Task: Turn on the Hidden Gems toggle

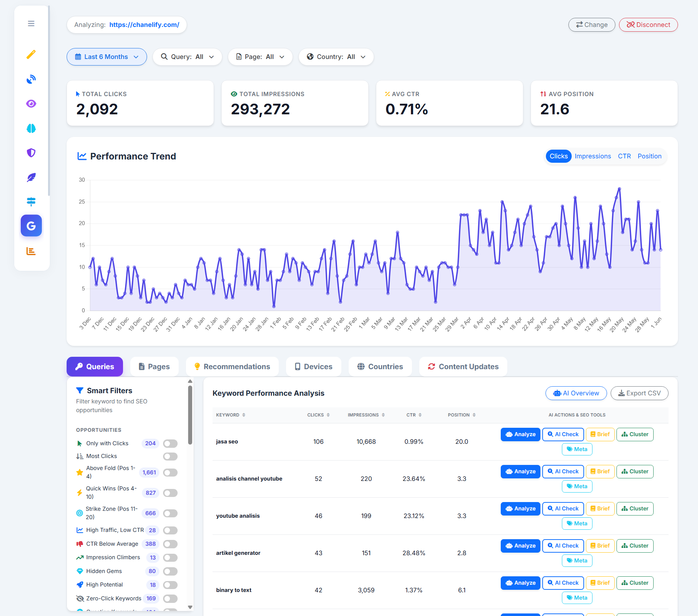Action: (170, 571)
